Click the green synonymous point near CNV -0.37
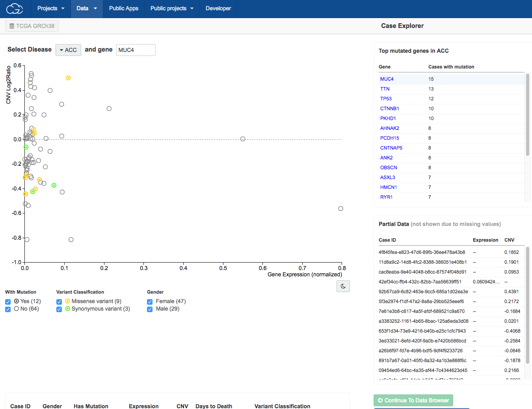 pos(54,185)
